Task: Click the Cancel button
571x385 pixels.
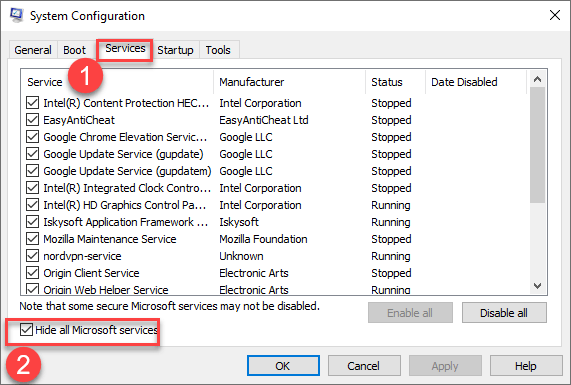Action: click(364, 366)
